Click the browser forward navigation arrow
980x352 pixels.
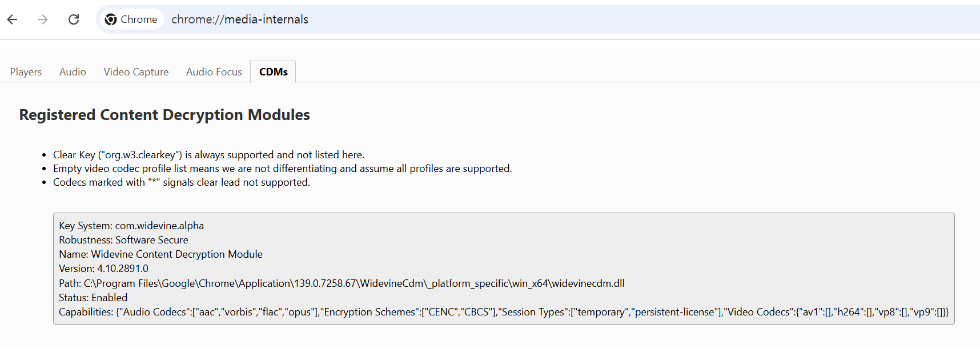click(x=42, y=19)
